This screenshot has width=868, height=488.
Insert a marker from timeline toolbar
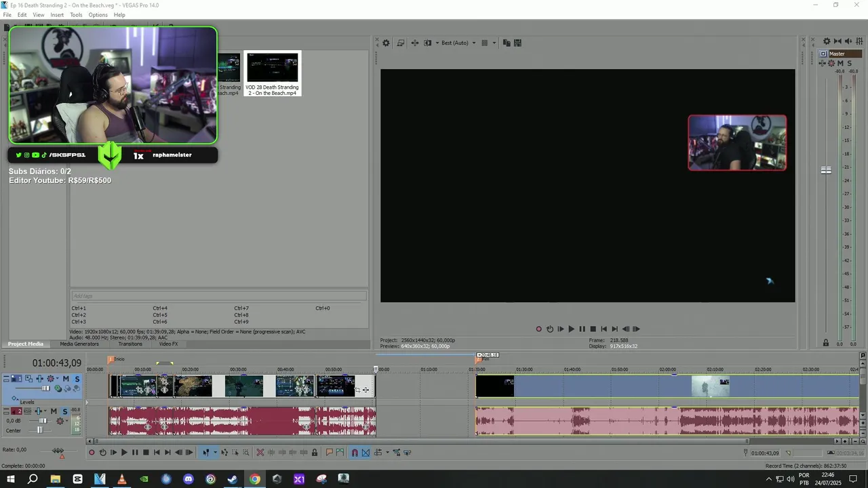pos(329,452)
